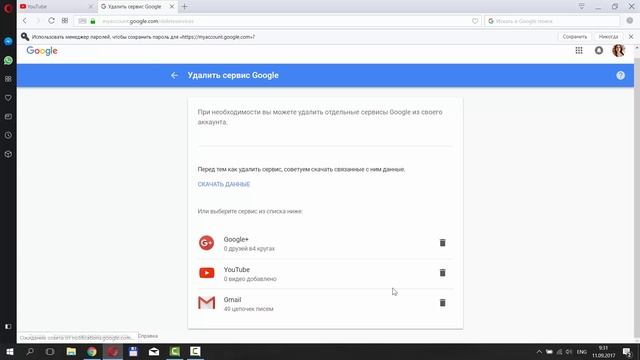Screen dimensions: 640x360
Task: Delete the Google+ service via trash icon
Action: coord(442,242)
